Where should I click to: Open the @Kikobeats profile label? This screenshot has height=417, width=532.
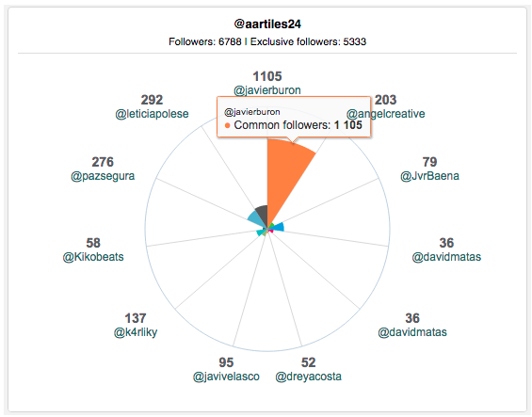pos(93,257)
